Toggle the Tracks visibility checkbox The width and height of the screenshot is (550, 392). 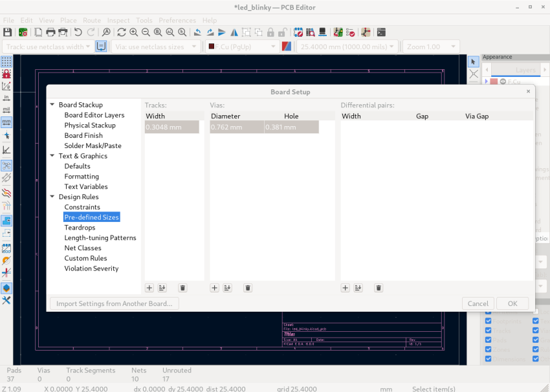(x=488, y=331)
